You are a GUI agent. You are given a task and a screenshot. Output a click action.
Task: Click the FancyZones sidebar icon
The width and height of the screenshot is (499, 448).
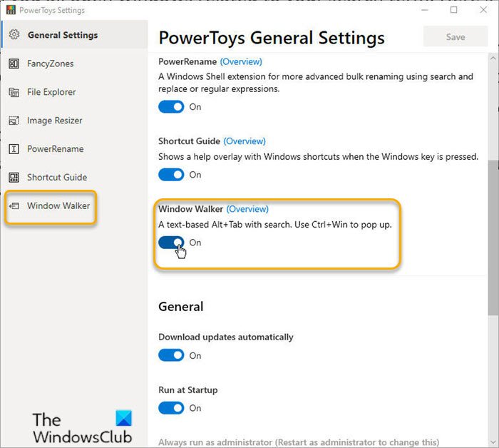(x=14, y=63)
